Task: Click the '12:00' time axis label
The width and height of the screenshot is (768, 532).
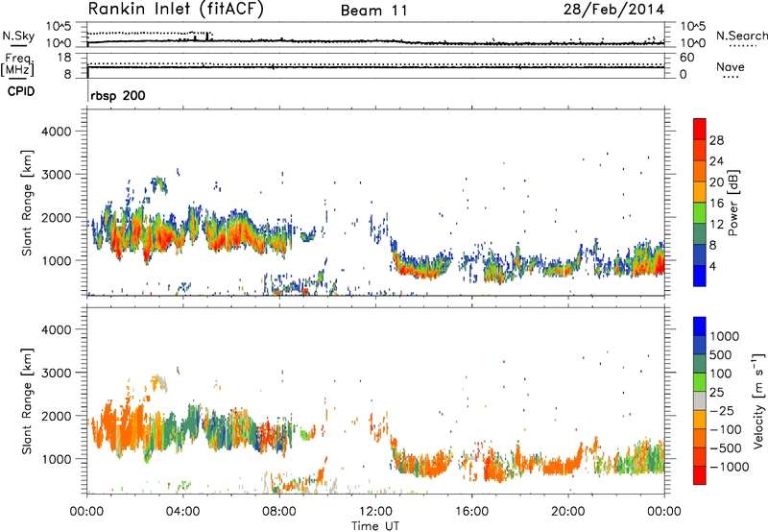Action: (x=375, y=512)
